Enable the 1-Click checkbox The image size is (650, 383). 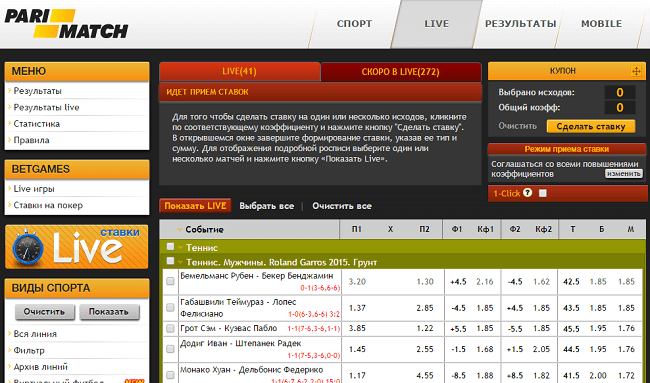click(543, 193)
